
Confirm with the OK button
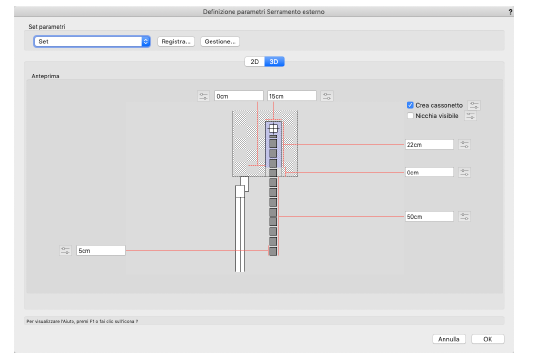(488, 339)
